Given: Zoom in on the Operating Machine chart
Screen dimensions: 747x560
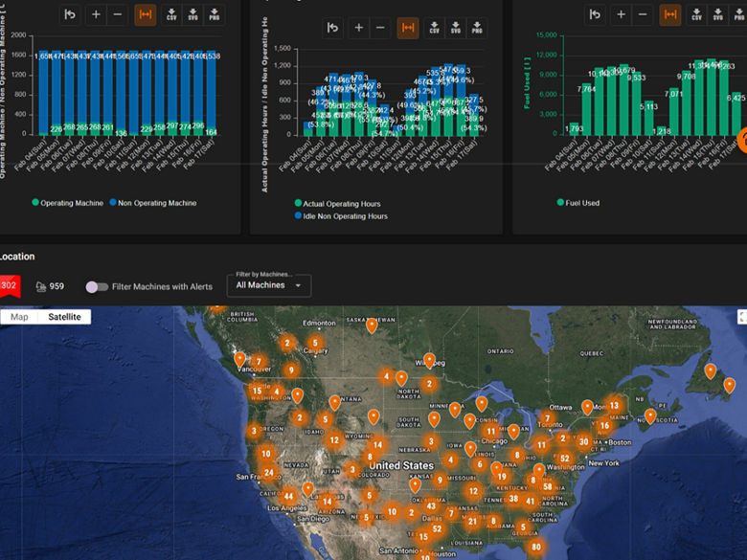Looking at the screenshot, I should point(95,15).
